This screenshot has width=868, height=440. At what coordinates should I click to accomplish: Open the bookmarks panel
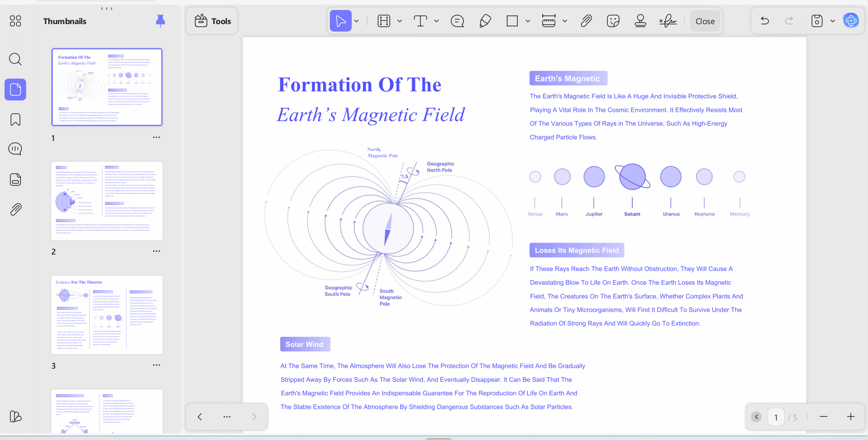tap(15, 120)
